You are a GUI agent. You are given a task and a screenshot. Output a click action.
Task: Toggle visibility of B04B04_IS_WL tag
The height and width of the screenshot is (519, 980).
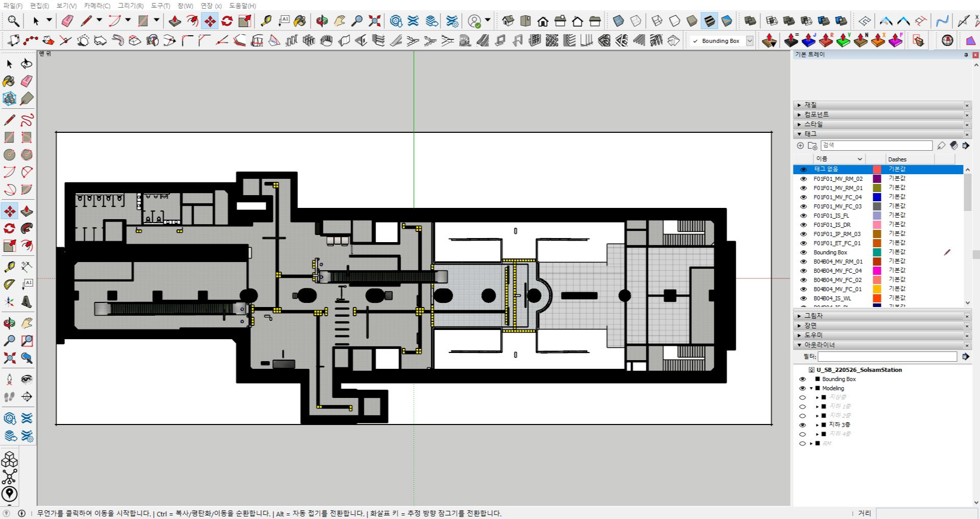803,298
